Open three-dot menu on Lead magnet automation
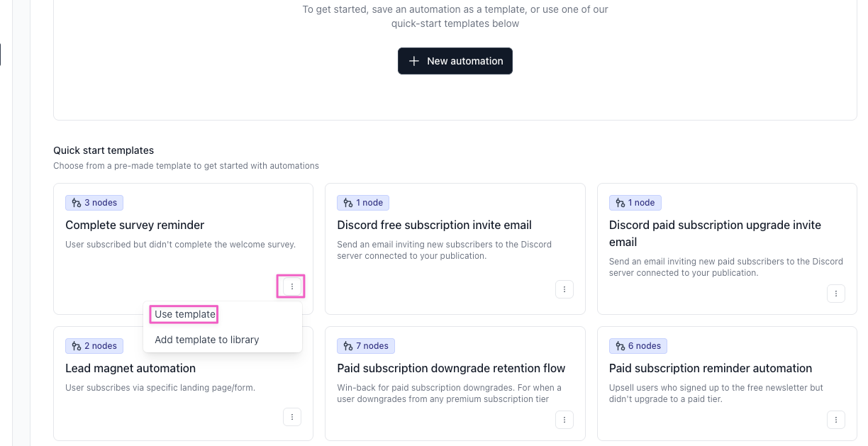The image size is (868, 446). click(292, 417)
